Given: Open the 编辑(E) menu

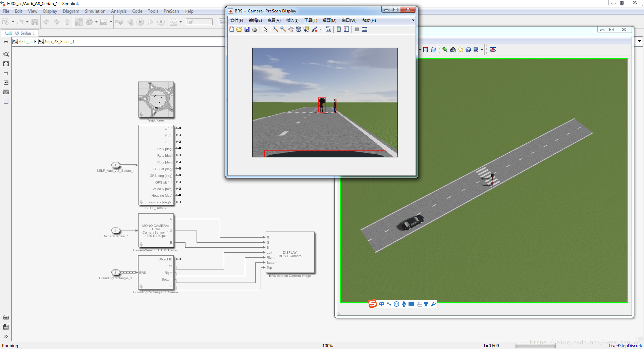Looking at the screenshot, I should [255, 20].
